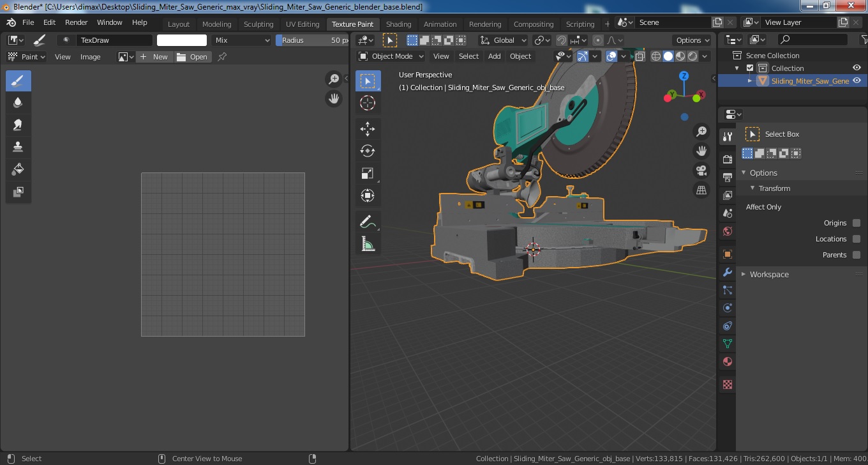
Task: Enable the Locations checkbox
Action: click(x=857, y=239)
